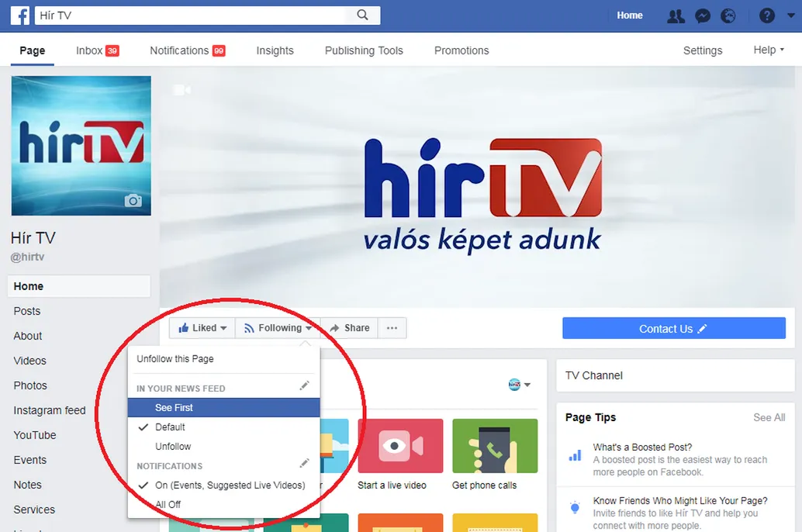Screen dimensions: 802x532
Task: Choose the Default news feed option
Action: (x=170, y=427)
